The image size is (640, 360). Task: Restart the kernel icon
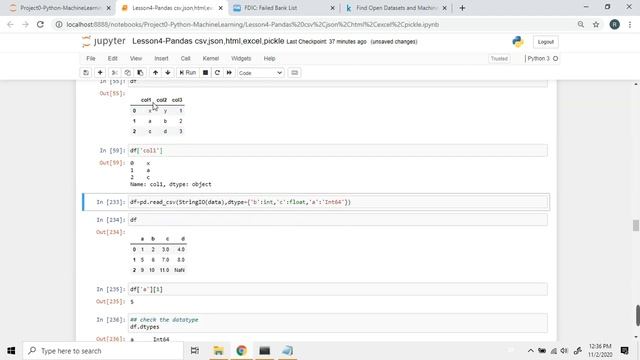coord(217,73)
